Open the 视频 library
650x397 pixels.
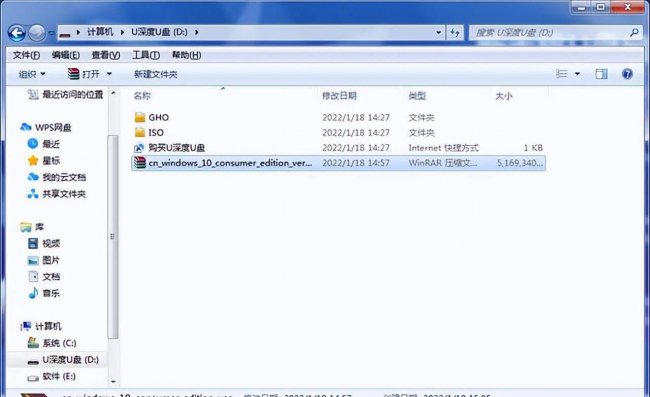(x=44, y=243)
